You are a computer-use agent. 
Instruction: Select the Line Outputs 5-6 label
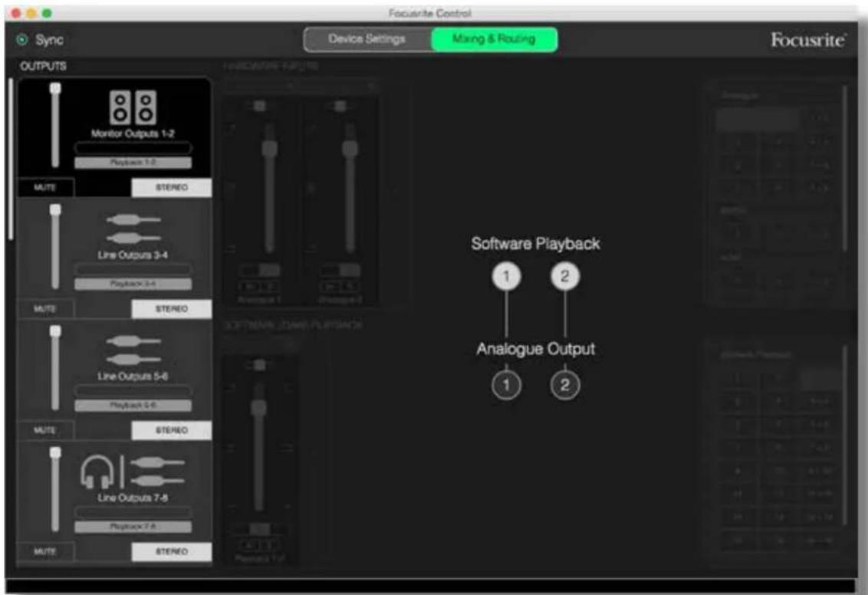pyautogui.click(x=133, y=376)
